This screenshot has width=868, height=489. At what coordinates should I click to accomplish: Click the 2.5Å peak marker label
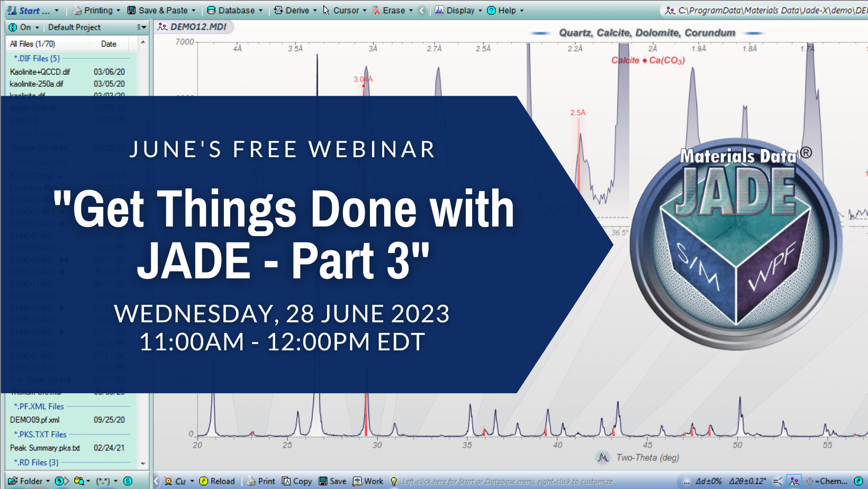(578, 113)
